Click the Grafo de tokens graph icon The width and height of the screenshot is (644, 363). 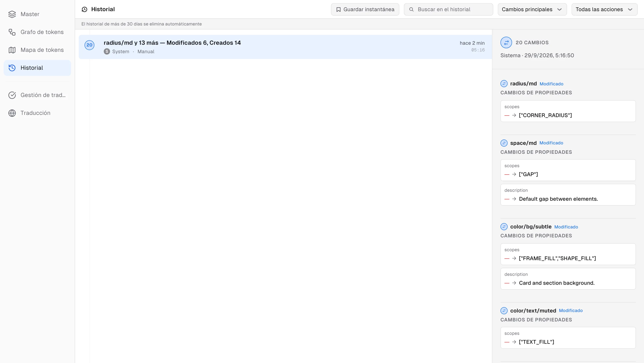click(x=12, y=32)
